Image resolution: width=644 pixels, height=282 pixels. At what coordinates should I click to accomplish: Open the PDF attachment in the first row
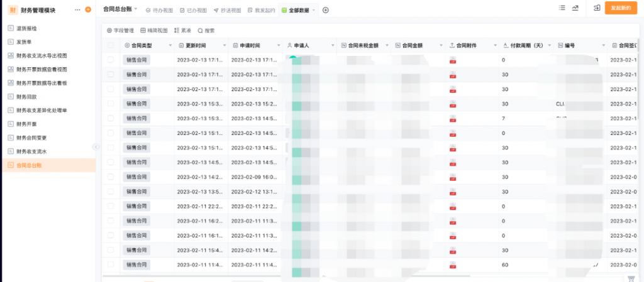[x=452, y=60]
